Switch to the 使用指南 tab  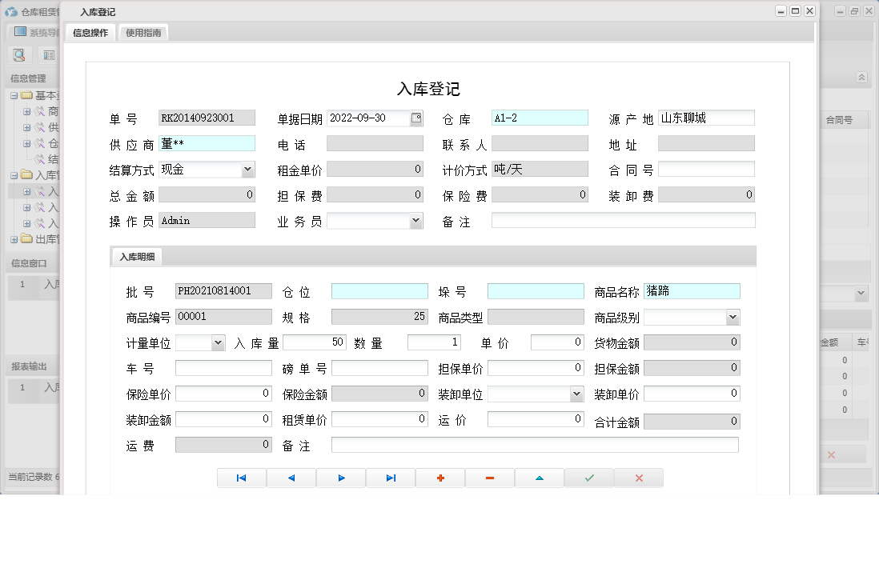pyautogui.click(x=142, y=33)
